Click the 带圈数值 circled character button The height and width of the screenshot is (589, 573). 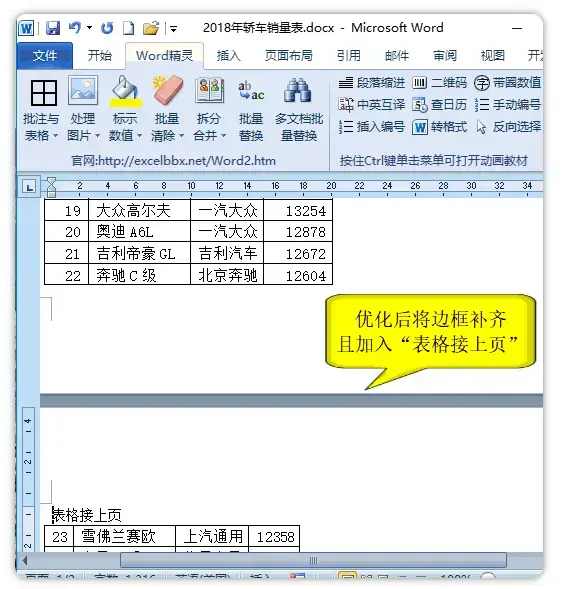[507, 83]
